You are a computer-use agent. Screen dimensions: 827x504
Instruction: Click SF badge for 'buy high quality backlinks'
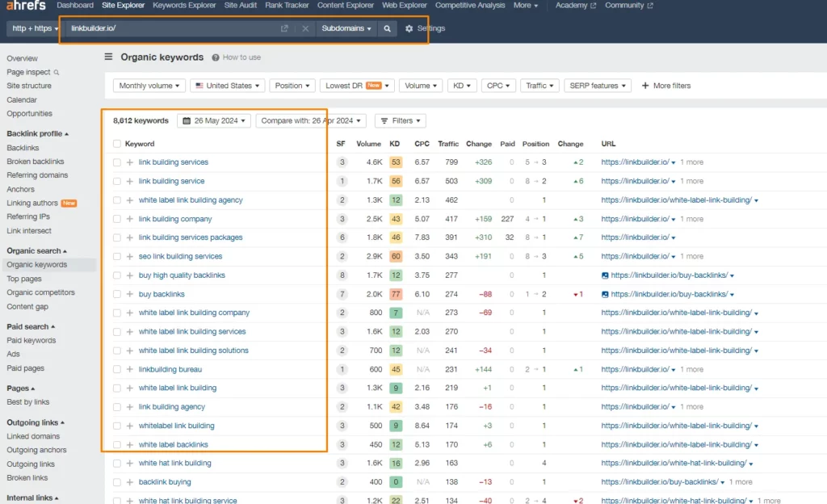(x=342, y=275)
